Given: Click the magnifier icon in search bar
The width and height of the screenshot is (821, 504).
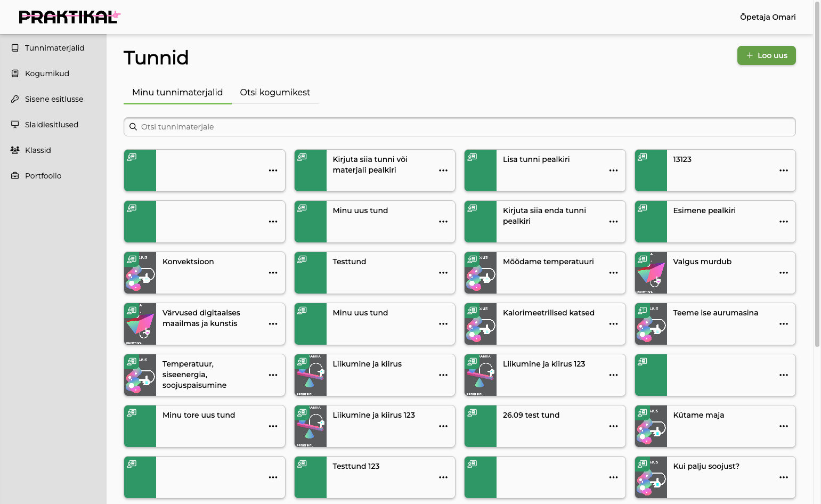Looking at the screenshot, I should (x=133, y=127).
